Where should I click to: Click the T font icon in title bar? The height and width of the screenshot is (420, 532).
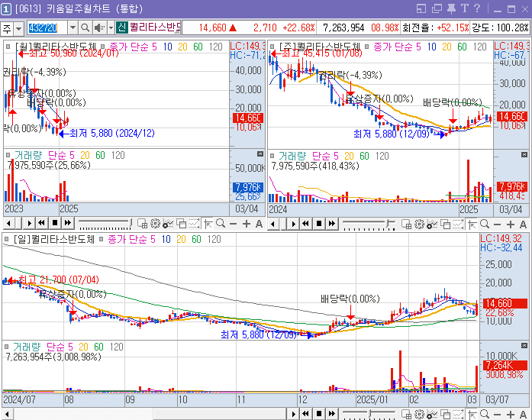(x=465, y=8)
